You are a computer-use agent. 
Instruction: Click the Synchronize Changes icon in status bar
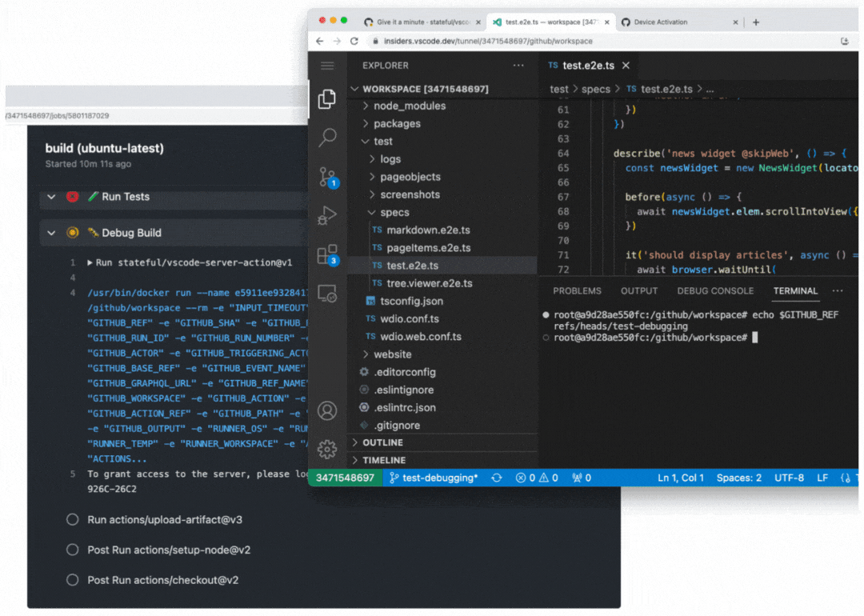click(x=497, y=478)
